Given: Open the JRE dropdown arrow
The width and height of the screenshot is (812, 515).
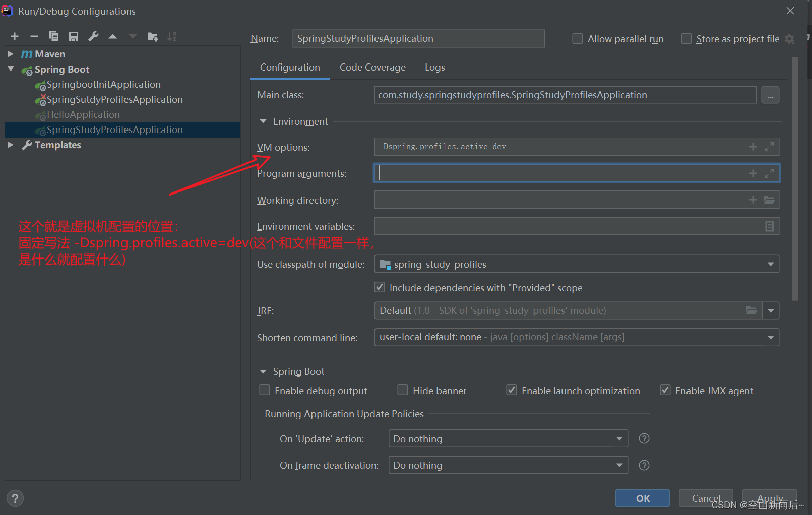Looking at the screenshot, I should (771, 311).
